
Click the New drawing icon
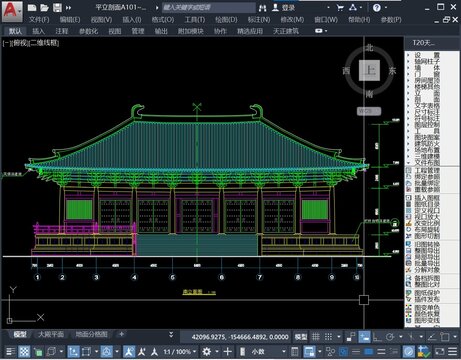pyautogui.click(x=32, y=8)
